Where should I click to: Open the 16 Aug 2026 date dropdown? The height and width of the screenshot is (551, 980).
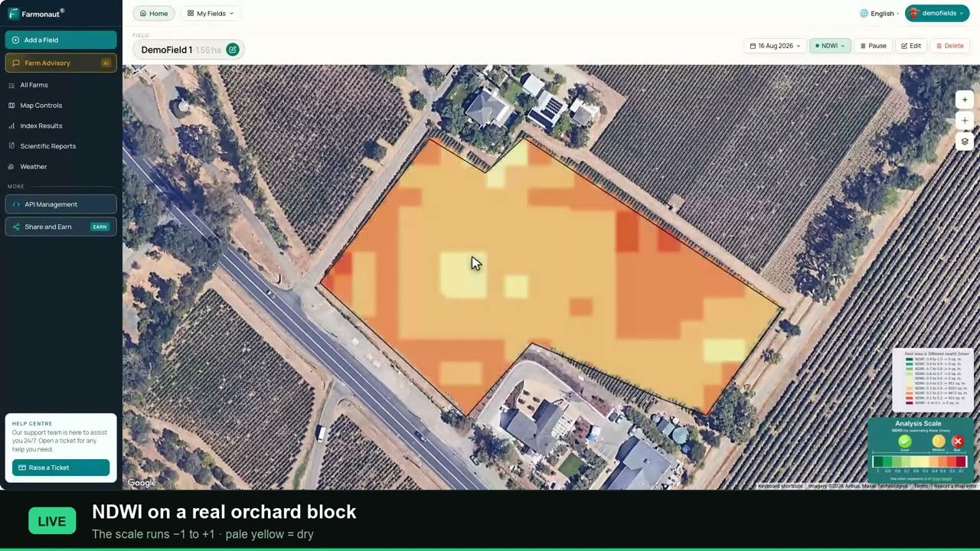click(x=775, y=46)
